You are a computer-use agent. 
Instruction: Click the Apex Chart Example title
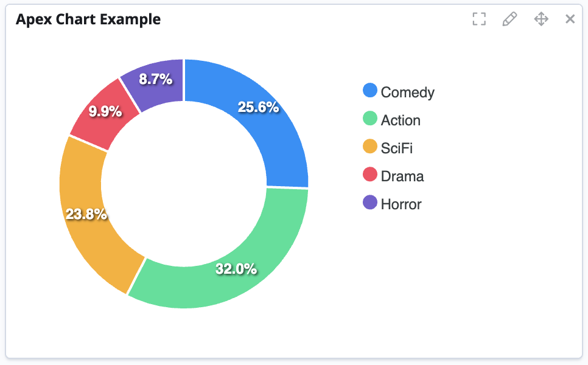point(88,19)
